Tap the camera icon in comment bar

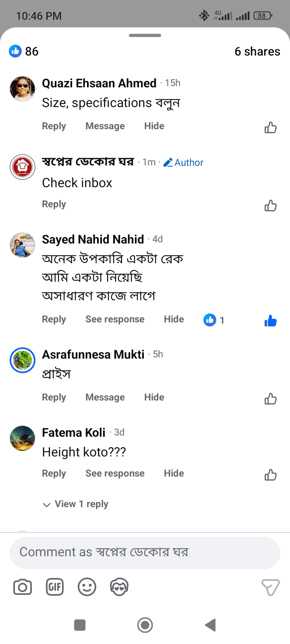[x=23, y=587]
